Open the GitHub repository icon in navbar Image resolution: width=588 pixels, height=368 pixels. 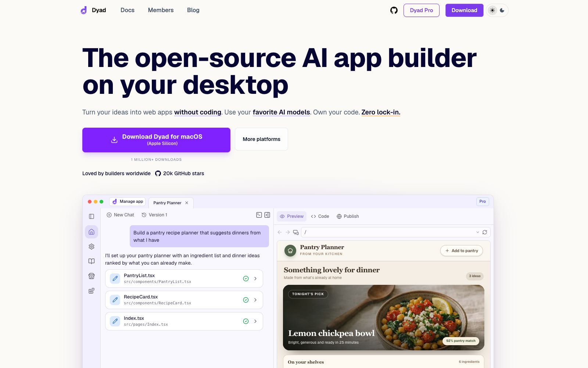pyautogui.click(x=394, y=10)
